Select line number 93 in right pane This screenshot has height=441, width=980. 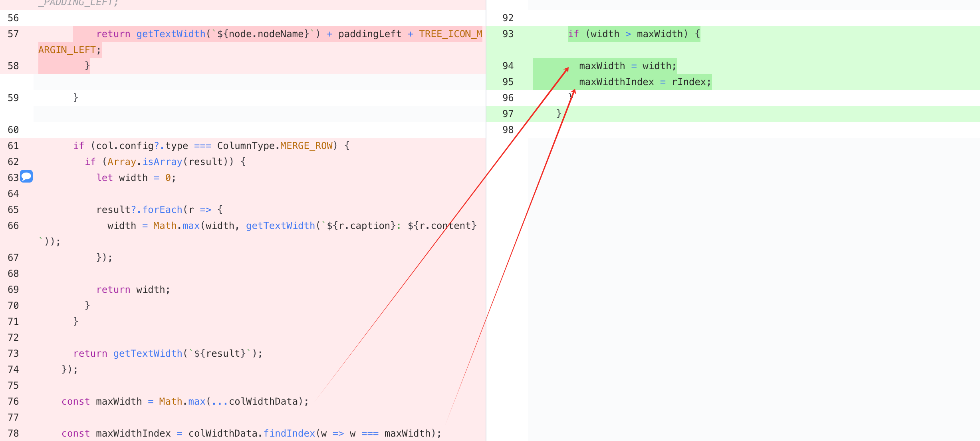tap(508, 34)
